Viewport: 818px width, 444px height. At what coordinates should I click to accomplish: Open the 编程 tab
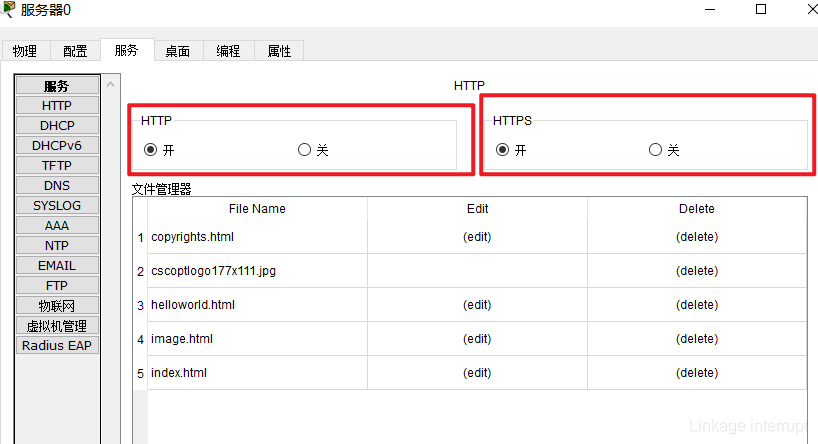click(x=228, y=51)
